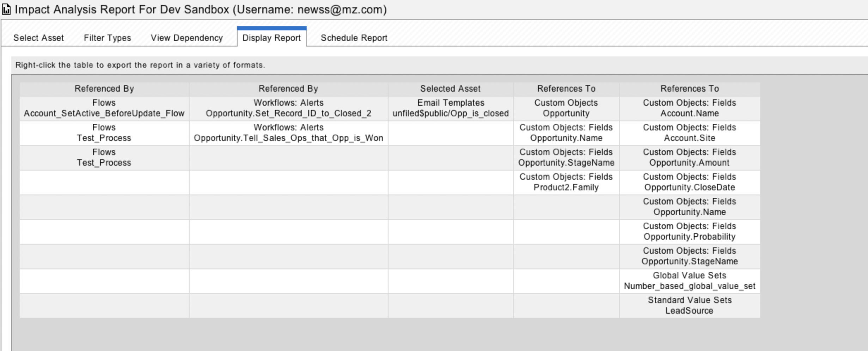Select the Account.Site field cell
This screenshot has width=868, height=351.
(689, 133)
